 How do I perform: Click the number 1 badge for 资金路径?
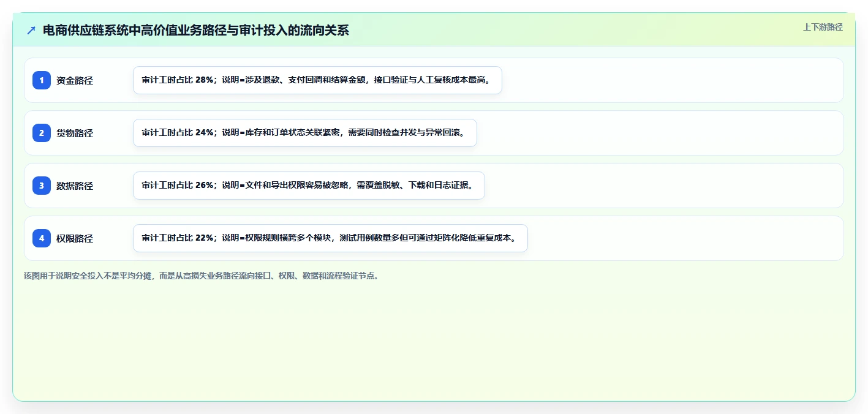pos(42,80)
